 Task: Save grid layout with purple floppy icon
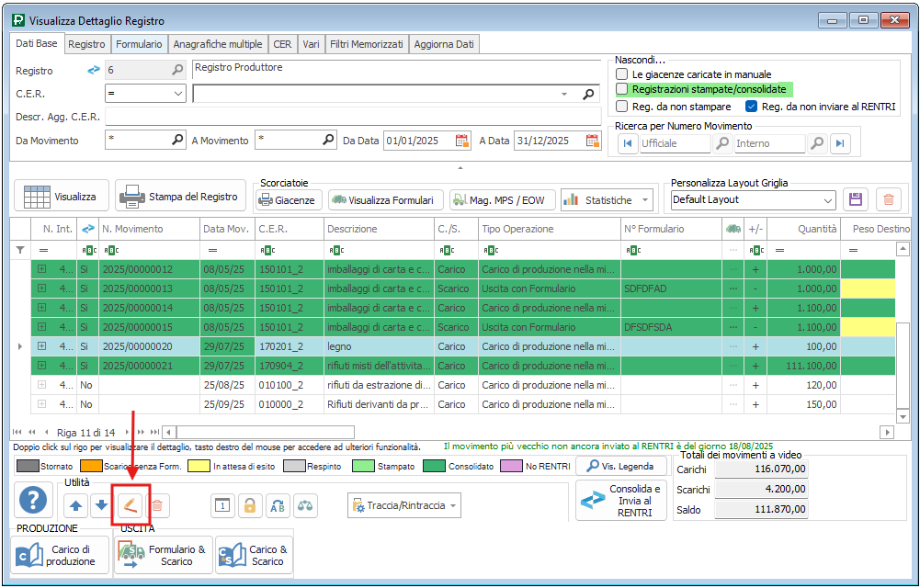[857, 199]
